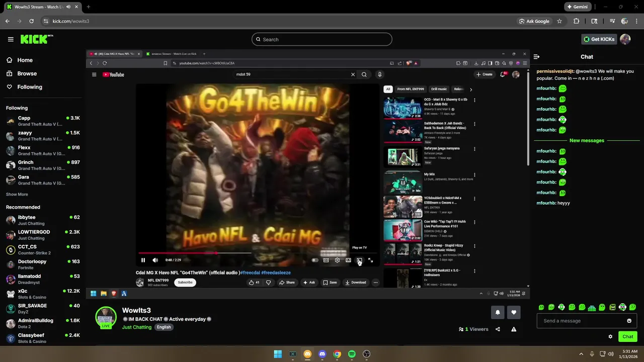Image resolution: width=644 pixels, height=362 pixels.
Task: Click the Chrome profile avatar
Action: 624,21
